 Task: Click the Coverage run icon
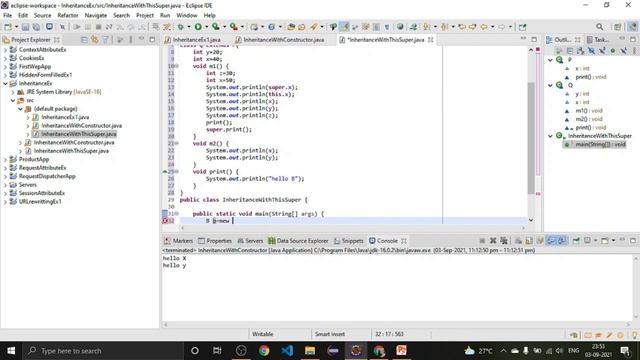pos(216,27)
